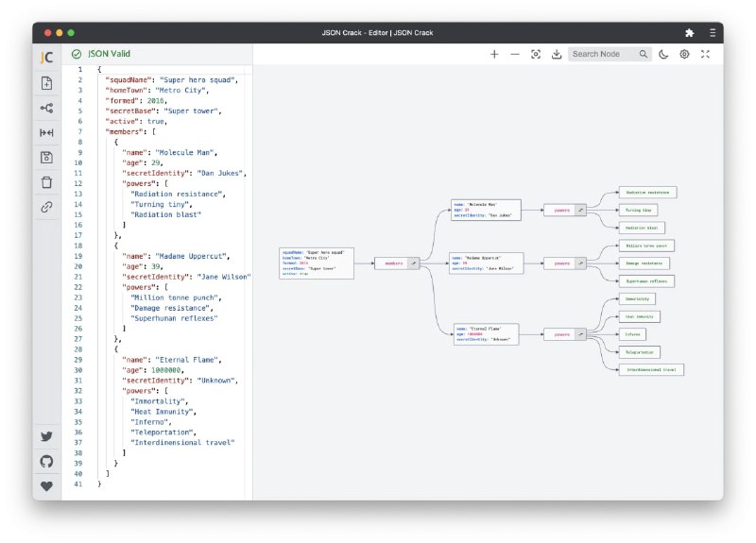Center the graph with the focus icon
The image size is (756, 543).
(x=536, y=55)
